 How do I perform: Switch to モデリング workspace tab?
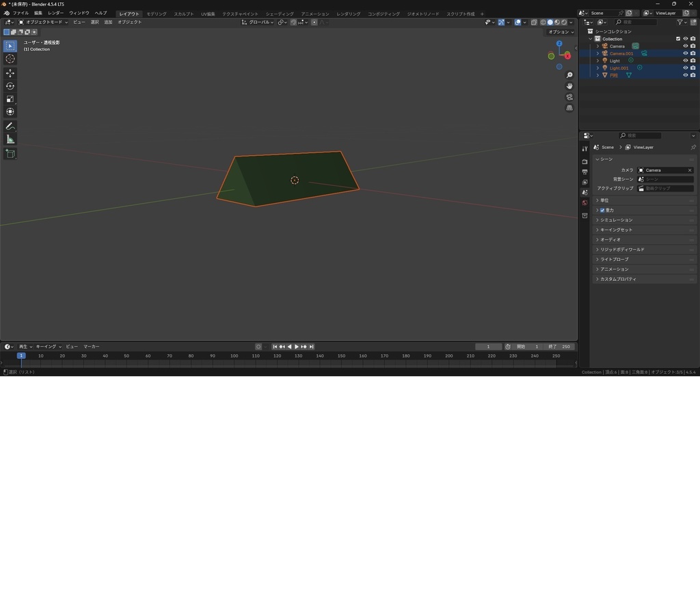tap(157, 14)
